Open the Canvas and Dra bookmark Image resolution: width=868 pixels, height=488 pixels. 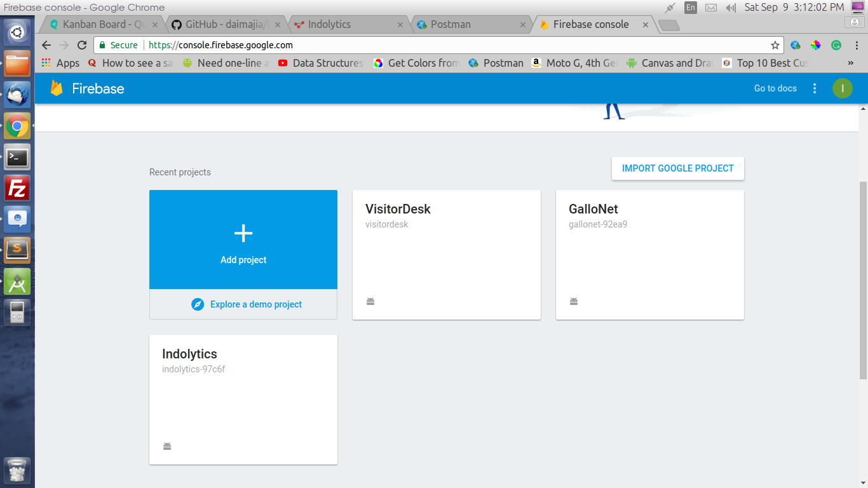click(670, 63)
